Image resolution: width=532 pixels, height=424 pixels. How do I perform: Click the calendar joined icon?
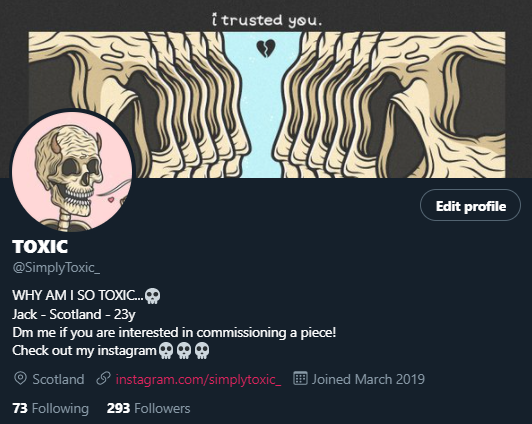[x=300, y=378]
